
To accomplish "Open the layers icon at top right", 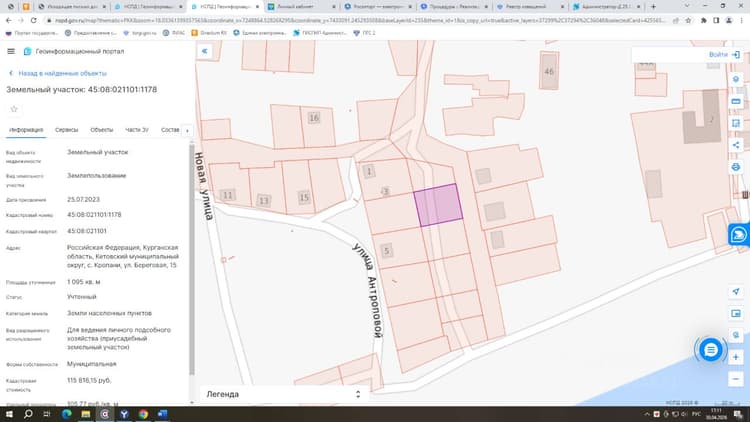I will pos(736,79).
